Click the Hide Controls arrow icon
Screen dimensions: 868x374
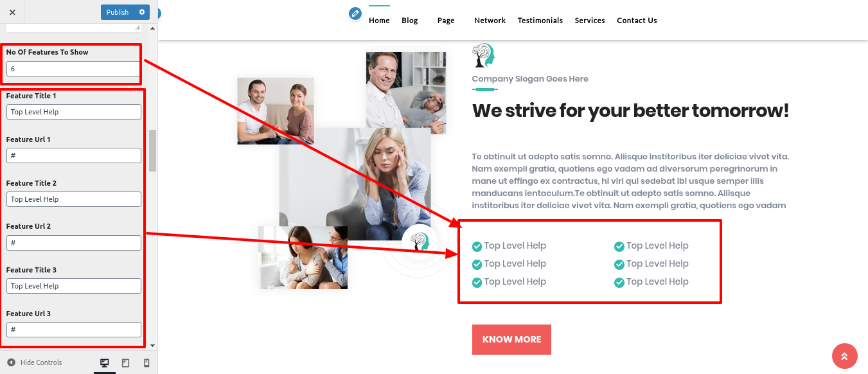[11, 362]
